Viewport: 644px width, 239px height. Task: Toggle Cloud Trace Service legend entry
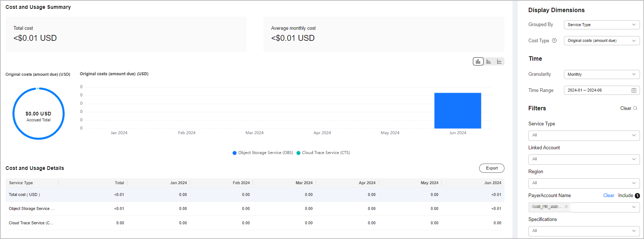(x=323, y=153)
